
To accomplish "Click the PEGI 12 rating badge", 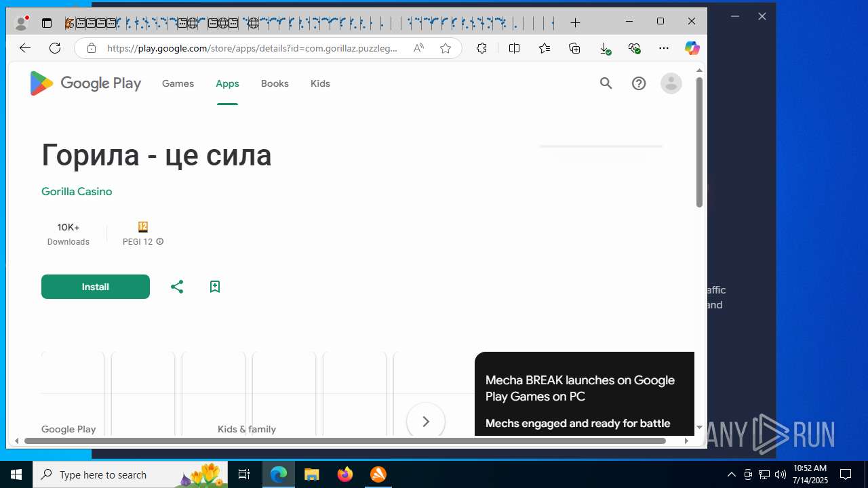I will click(x=143, y=227).
